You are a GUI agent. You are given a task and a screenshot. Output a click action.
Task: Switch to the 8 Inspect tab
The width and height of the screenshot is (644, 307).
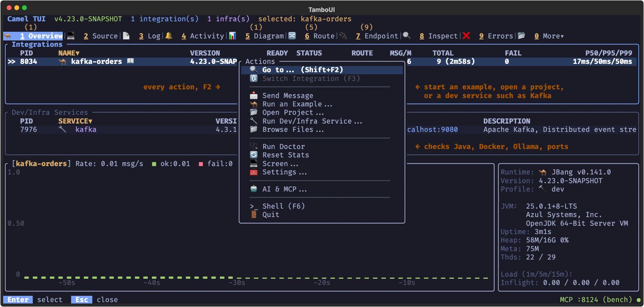tap(438, 36)
